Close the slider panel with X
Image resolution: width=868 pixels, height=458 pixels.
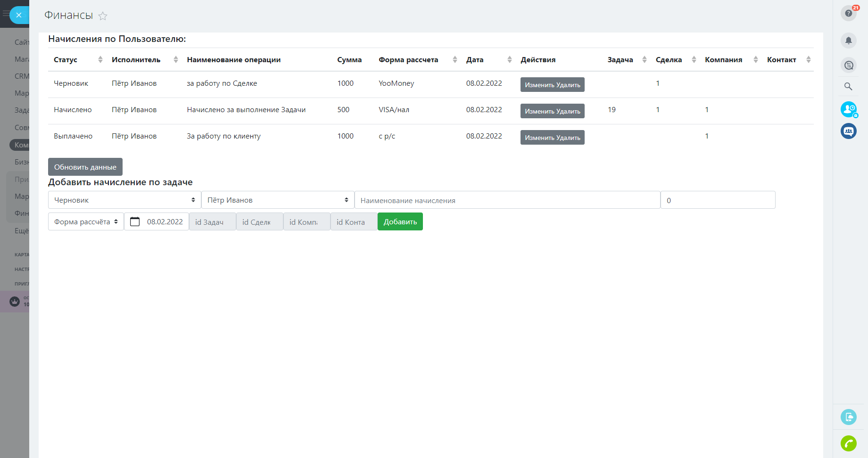click(x=19, y=15)
